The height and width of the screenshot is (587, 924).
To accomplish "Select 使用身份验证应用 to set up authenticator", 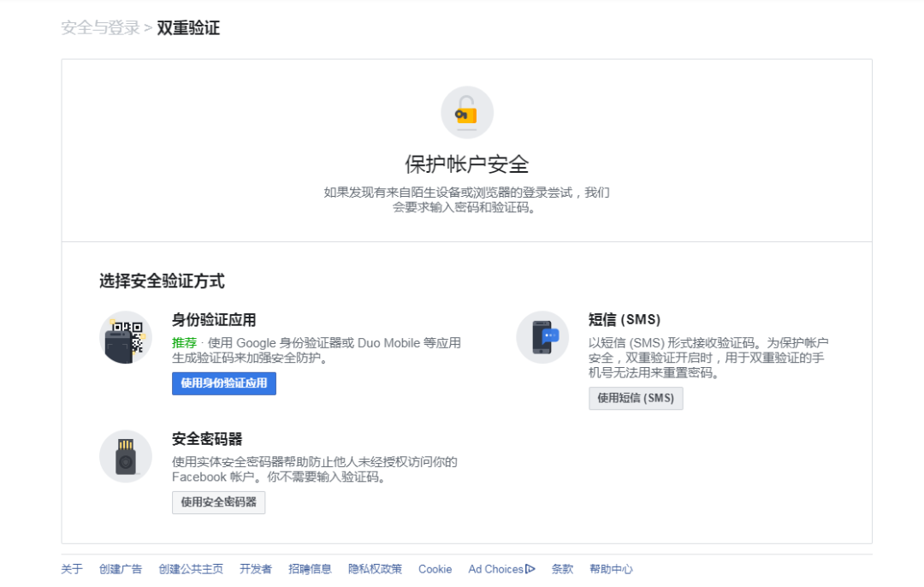I will coord(223,383).
